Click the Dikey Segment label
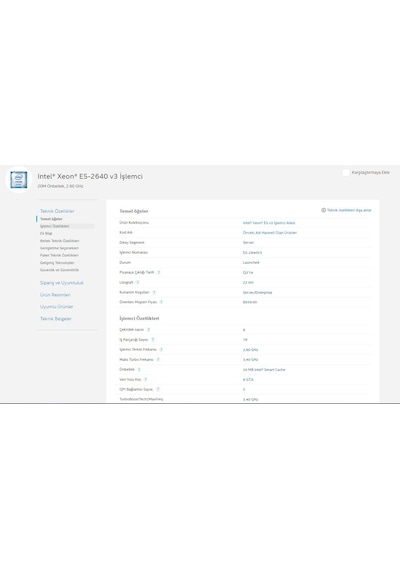 click(x=132, y=242)
